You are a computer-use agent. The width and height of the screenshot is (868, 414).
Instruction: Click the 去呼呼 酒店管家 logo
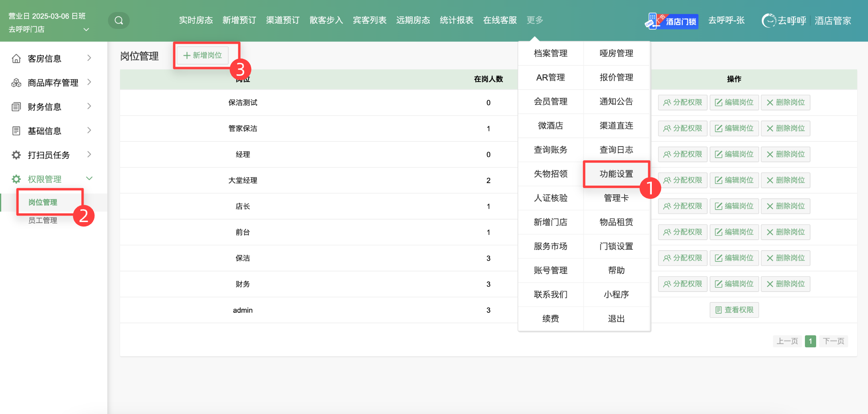click(x=807, y=20)
